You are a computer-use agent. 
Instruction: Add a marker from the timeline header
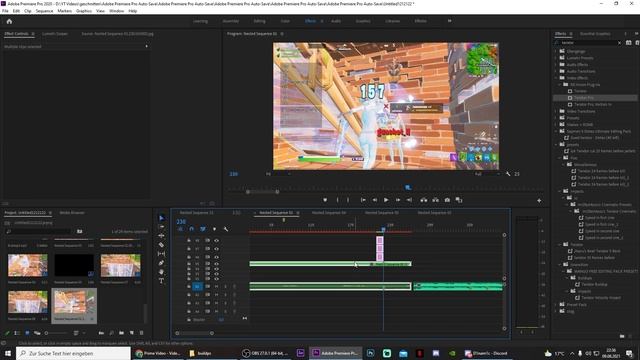coord(214,229)
